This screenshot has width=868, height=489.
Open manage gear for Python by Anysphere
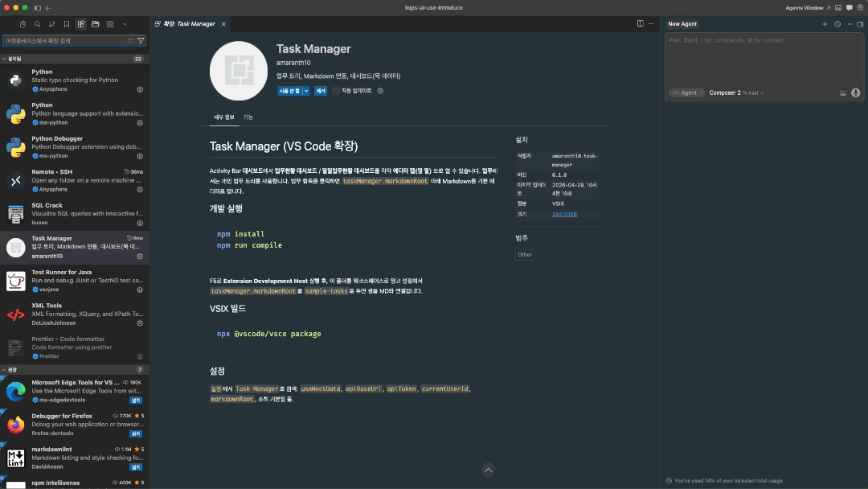(140, 89)
